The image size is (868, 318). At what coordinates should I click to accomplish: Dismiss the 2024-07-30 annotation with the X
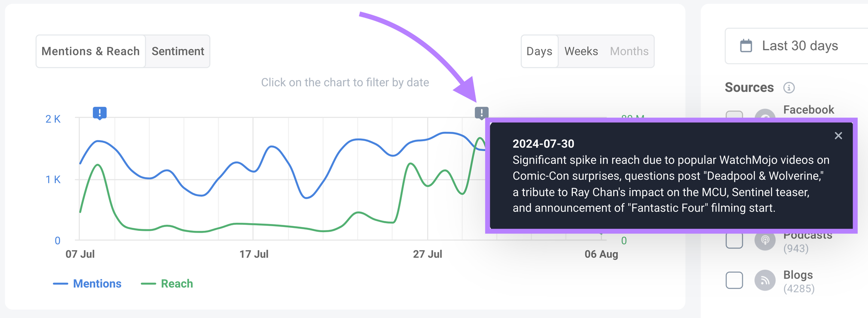pos(837,135)
